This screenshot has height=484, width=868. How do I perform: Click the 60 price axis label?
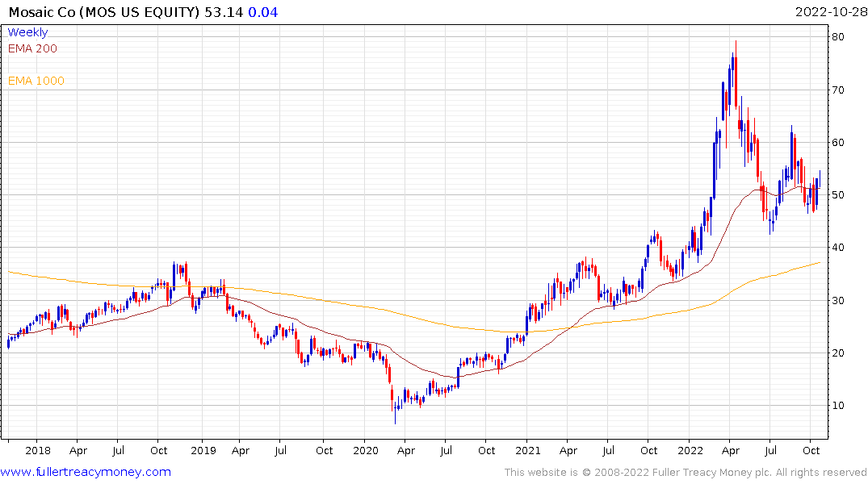click(837, 142)
